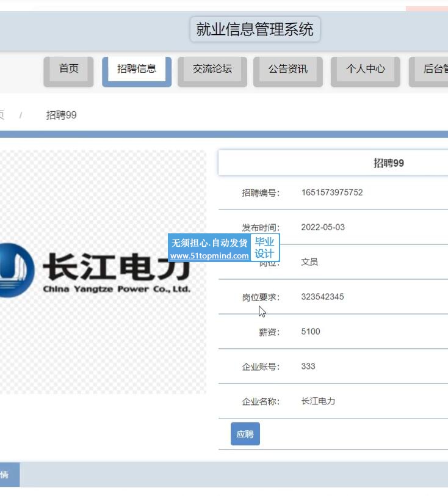Select the salary value 5100

tap(311, 332)
